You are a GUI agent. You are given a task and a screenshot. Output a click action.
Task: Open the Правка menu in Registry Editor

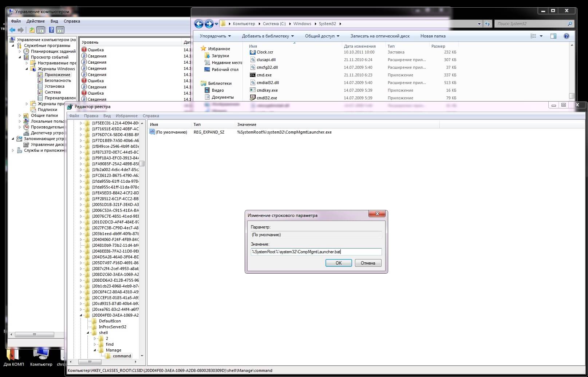[x=91, y=116]
